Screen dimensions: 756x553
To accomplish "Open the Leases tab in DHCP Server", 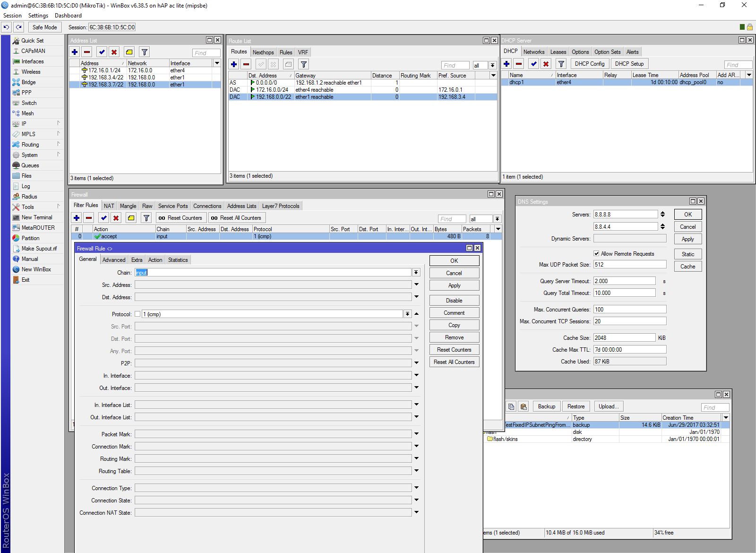I will click(558, 52).
